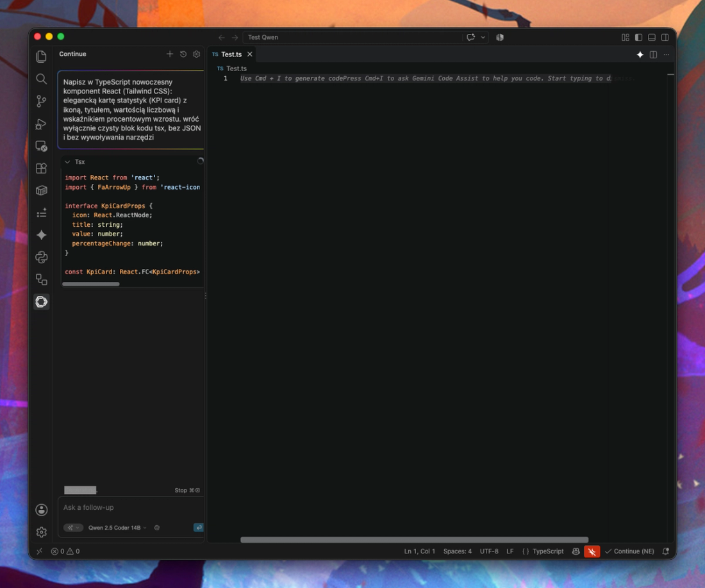Open the Run and Debug view

point(42,124)
